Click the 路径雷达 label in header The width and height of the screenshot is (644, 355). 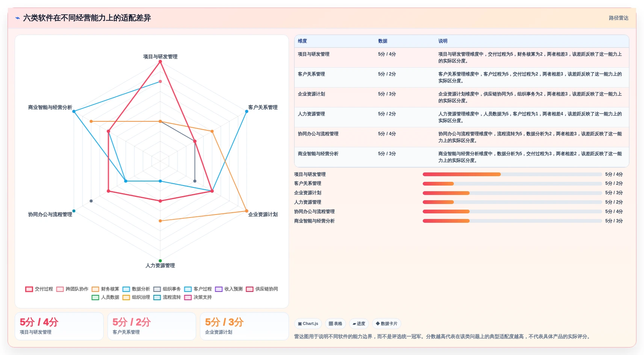tap(618, 18)
